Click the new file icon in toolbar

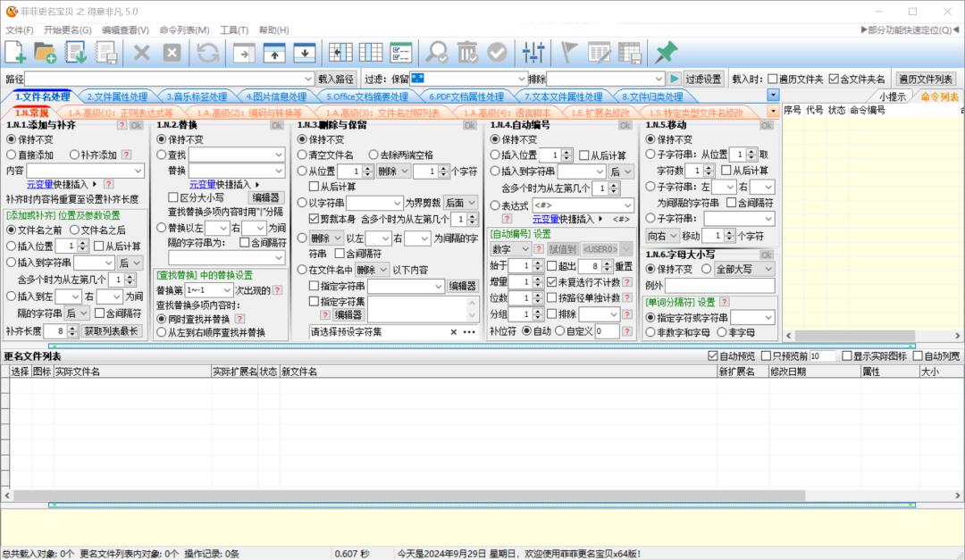coord(15,53)
